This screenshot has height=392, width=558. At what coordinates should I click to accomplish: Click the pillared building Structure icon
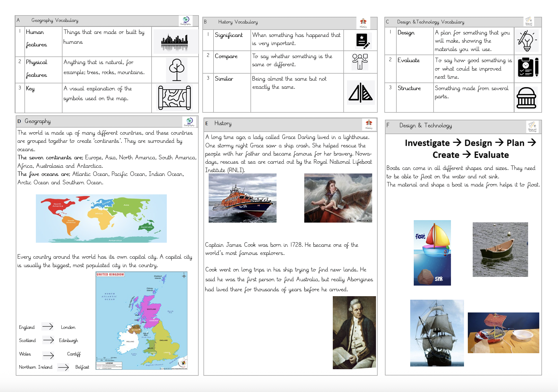[x=526, y=98]
